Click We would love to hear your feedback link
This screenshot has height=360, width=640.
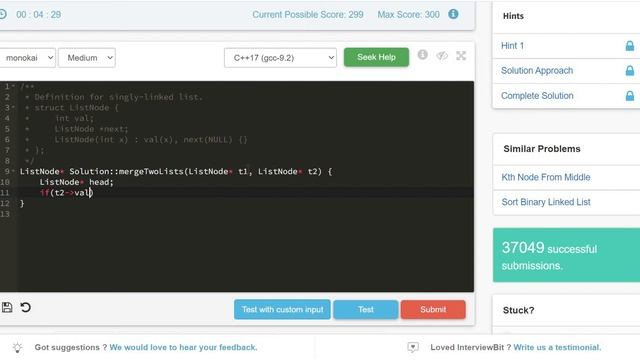click(183, 347)
